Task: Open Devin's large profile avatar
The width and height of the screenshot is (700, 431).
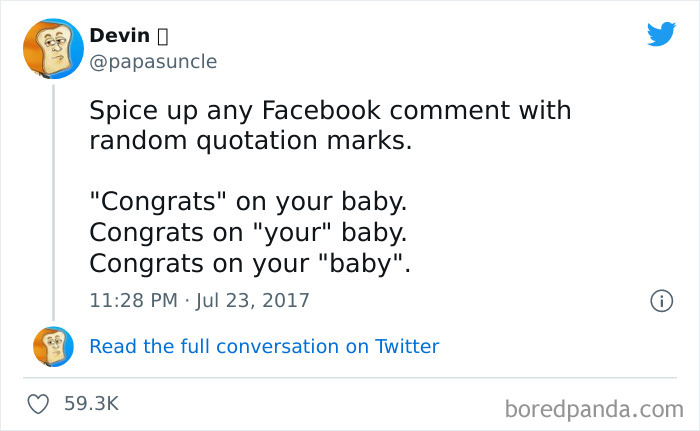Action: pyautogui.click(x=53, y=48)
